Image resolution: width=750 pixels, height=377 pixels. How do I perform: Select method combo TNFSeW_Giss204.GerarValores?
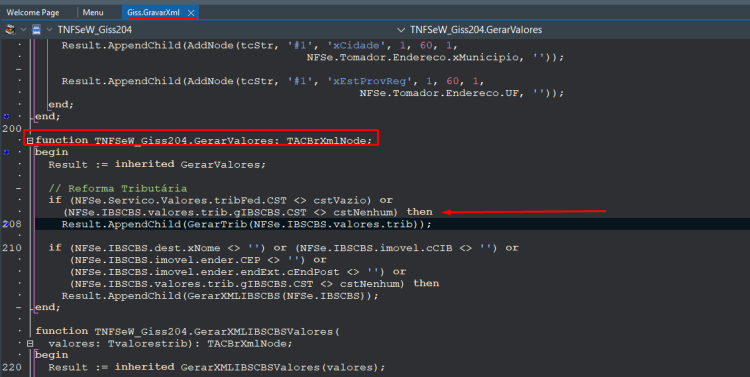coord(476,30)
